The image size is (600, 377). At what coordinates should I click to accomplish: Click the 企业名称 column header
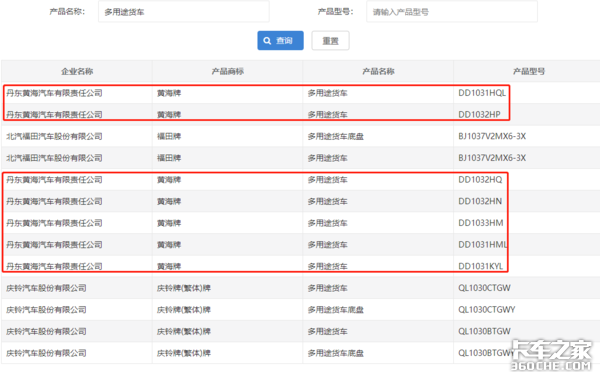pyautogui.click(x=77, y=71)
